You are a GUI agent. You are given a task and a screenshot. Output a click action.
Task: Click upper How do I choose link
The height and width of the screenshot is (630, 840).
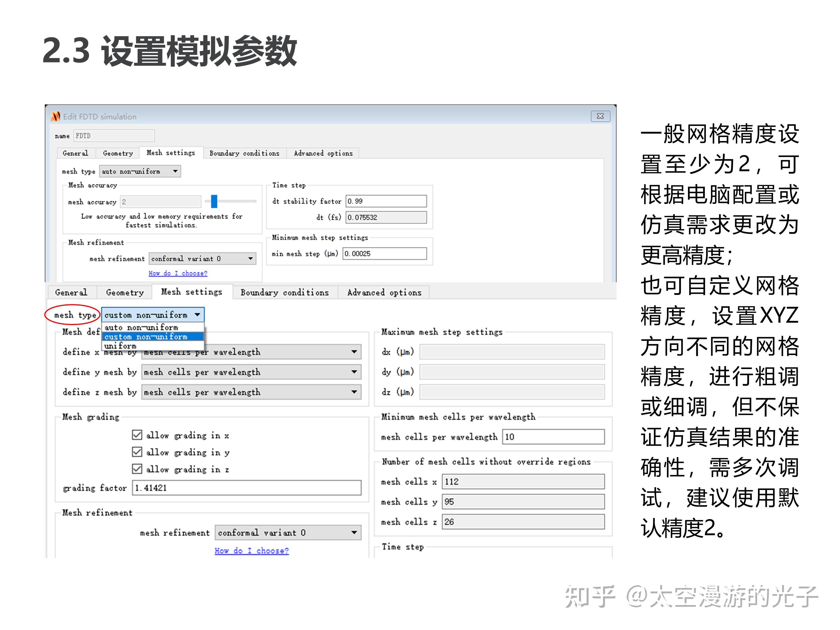click(178, 273)
